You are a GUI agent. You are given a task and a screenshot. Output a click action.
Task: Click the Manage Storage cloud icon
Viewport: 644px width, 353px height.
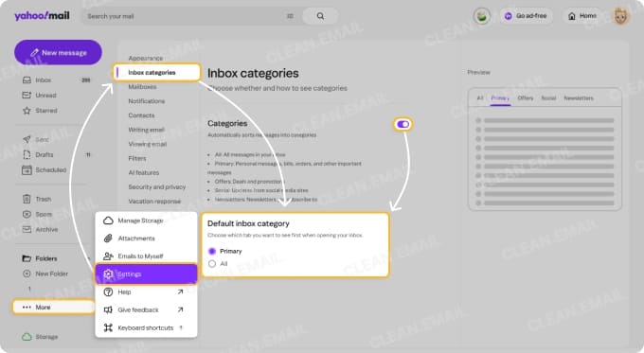[108, 221]
